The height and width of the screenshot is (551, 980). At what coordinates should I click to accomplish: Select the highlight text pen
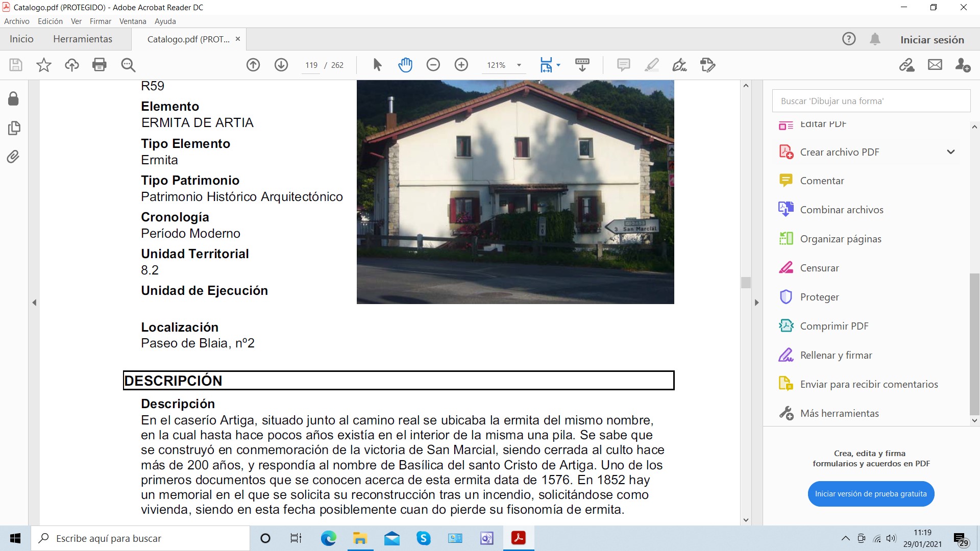coord(652,65)
